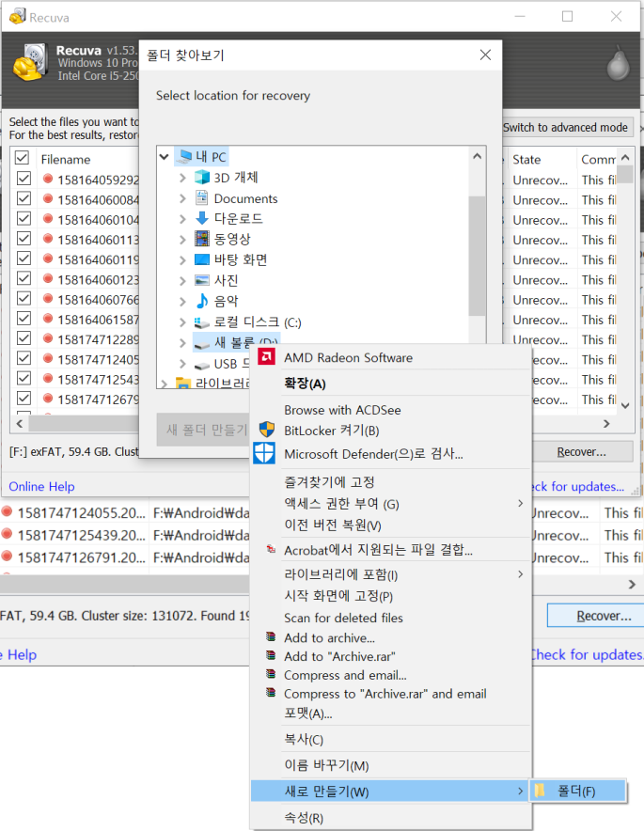Expand the Documents folder node

tap(182, 198)
